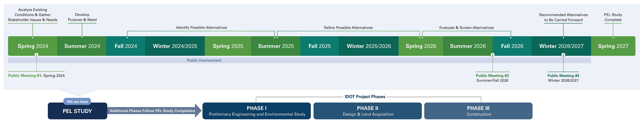644x124 pixels.
Task: Click the Winter 2025/2026 timeline block
Action: pyautogui.click(x=369, y=46)
